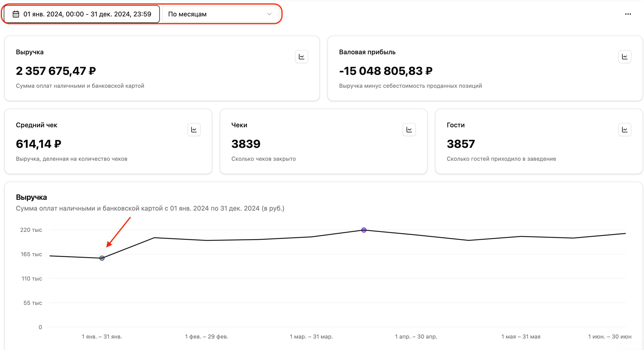Click gross profit value -15 048 805,83 ₽
The image size is (644, 350).
coord(385,71)
